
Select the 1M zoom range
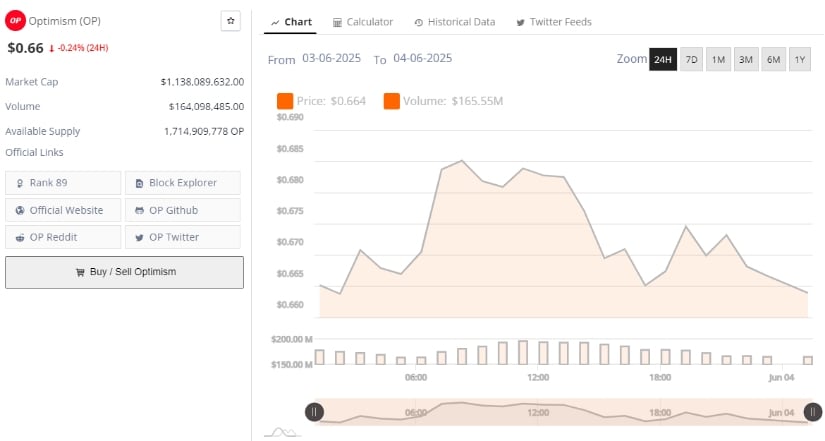point(718,59)
